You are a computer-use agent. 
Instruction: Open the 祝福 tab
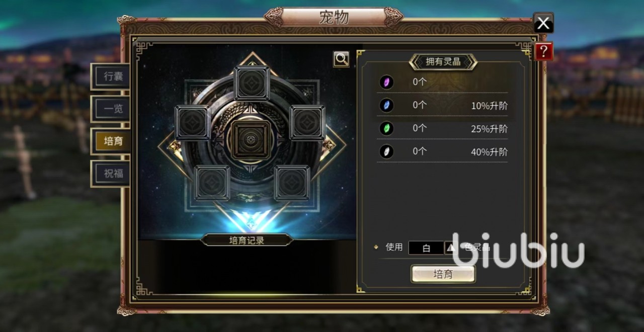coord(110,174)
